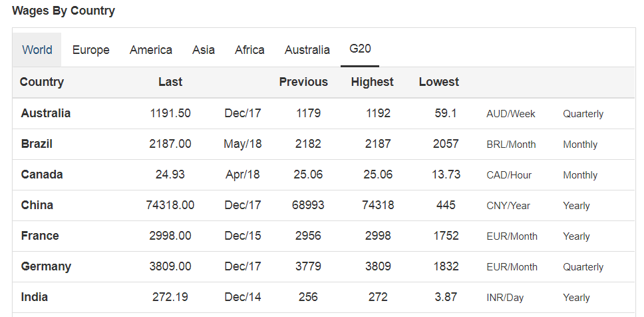Sort by the Highest column header

(x=372, y=82)
